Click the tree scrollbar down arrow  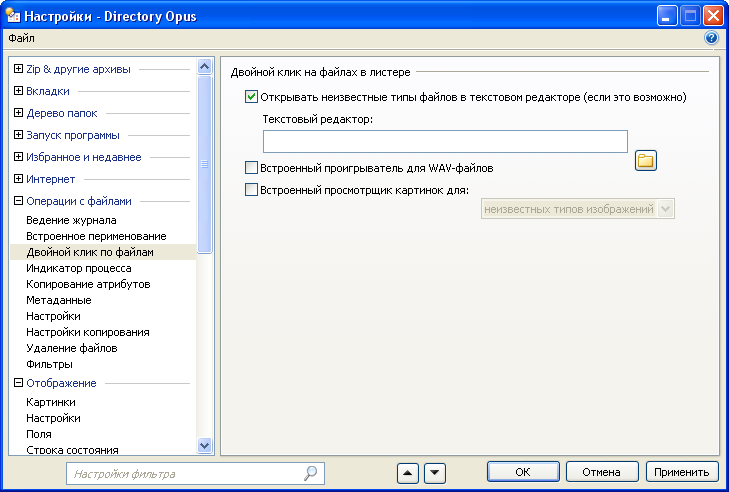click(205, 445)
